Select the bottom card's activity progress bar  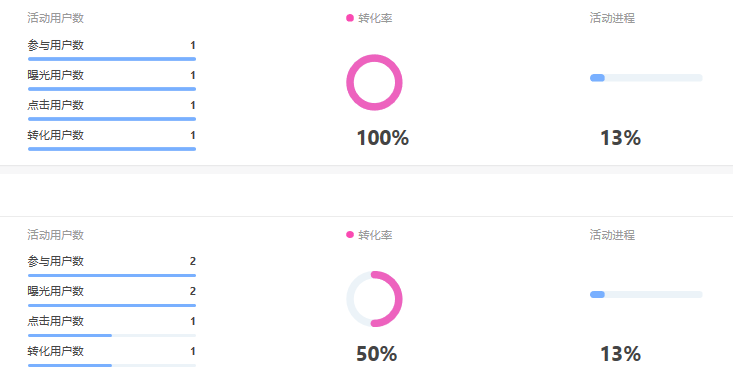(x=646, y=294)
